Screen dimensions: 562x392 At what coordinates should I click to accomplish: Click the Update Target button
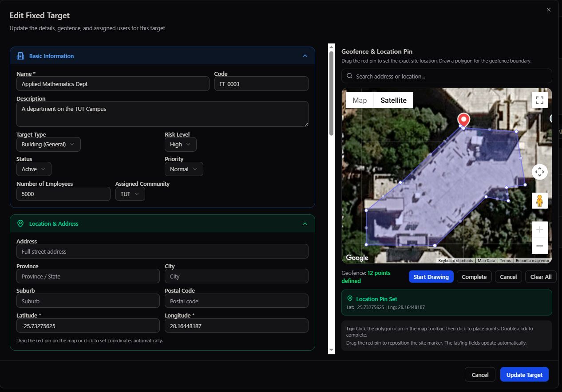point(524,375)
